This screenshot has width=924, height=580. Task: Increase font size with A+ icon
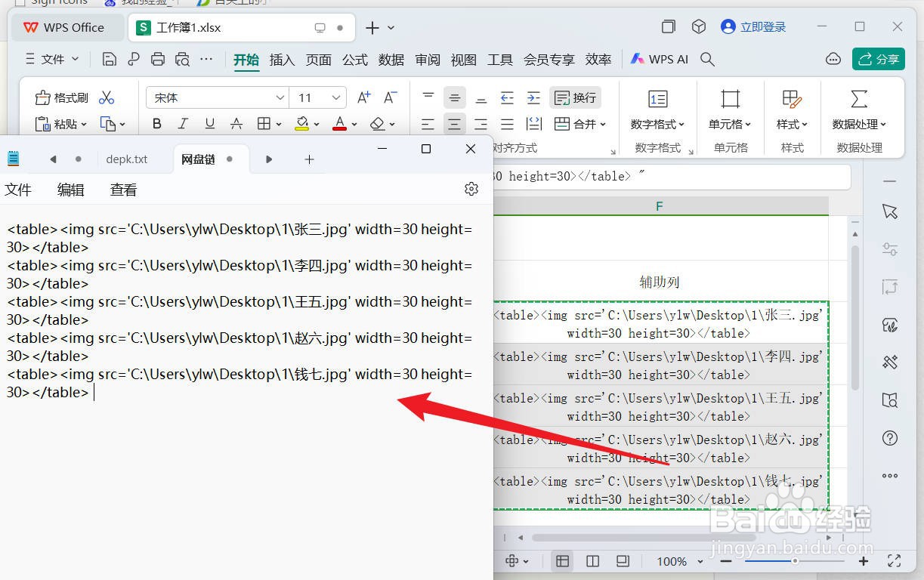click(364, 97)
